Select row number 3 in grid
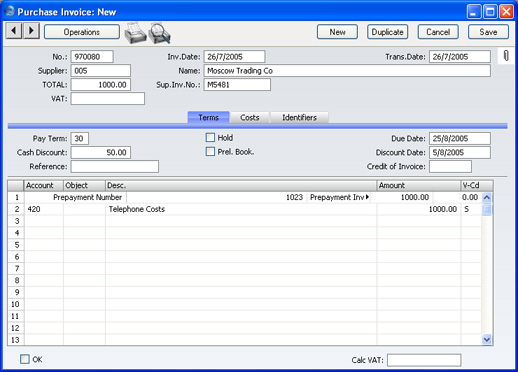 (x=16, y=221)
